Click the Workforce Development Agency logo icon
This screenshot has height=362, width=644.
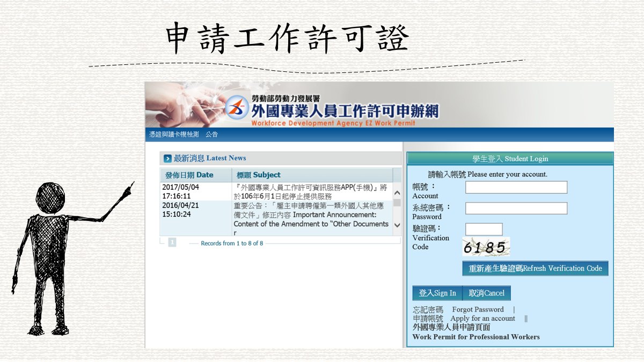point(237,108)
